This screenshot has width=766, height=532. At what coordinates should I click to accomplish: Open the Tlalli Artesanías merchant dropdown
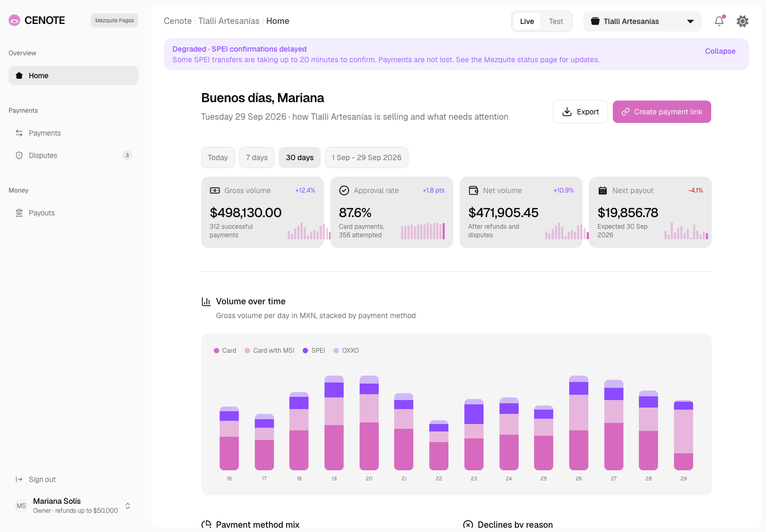tap(643, 21)
